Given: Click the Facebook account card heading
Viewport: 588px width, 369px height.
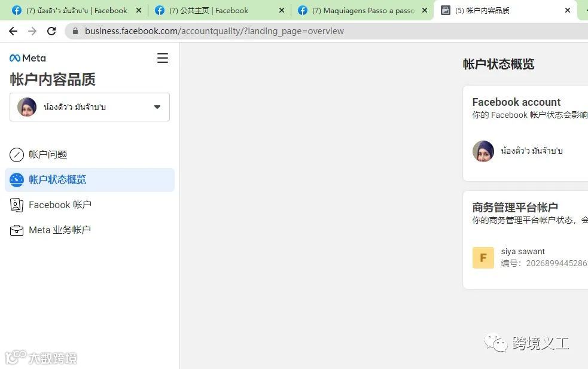Looking at the screenshot, I should click(x=516, y=102).
